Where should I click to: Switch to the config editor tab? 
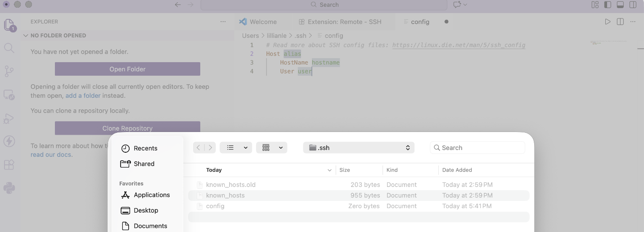click(420, 22)
